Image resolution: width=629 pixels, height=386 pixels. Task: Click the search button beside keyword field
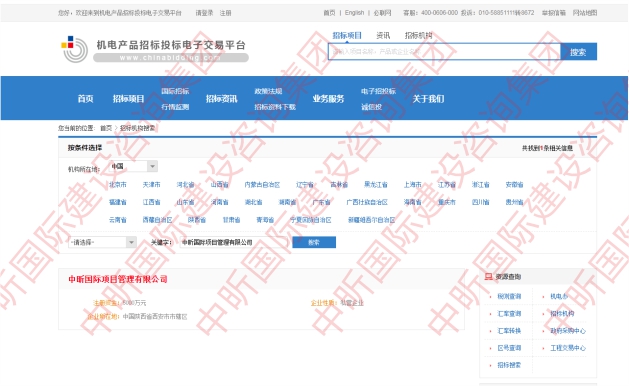(x=314, y=242)
